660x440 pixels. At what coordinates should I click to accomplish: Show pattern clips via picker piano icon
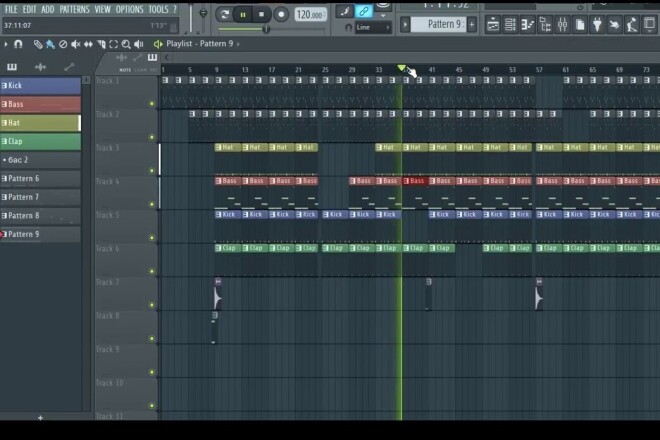pos(12,67)
